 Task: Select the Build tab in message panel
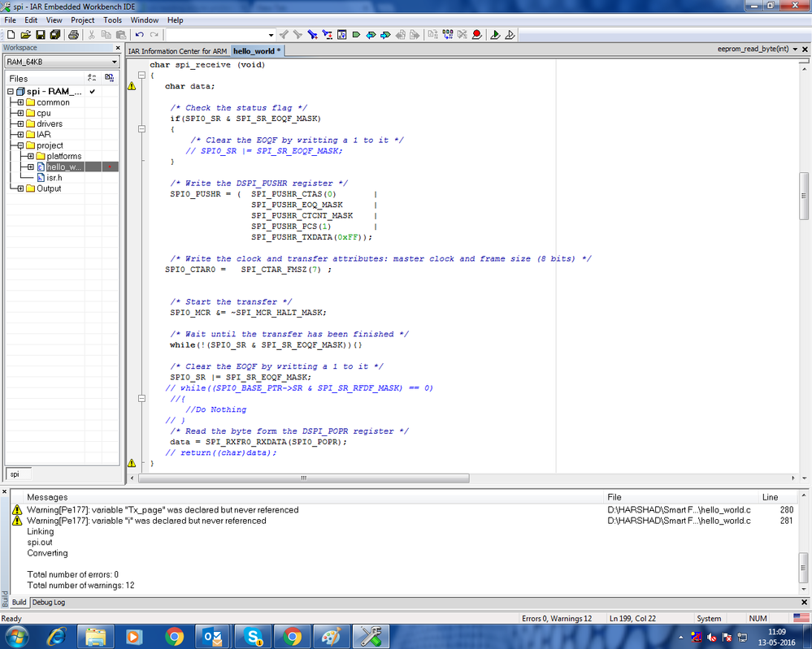[x=20, y=603]
